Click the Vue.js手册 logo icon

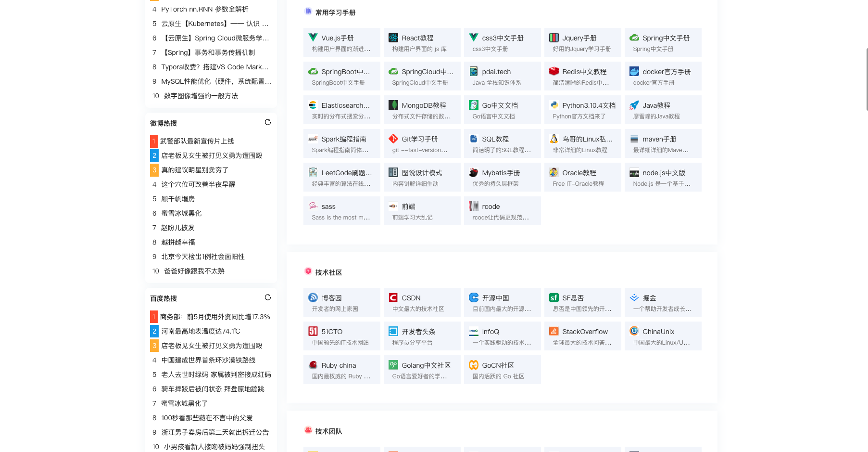(x=313, y=37)
